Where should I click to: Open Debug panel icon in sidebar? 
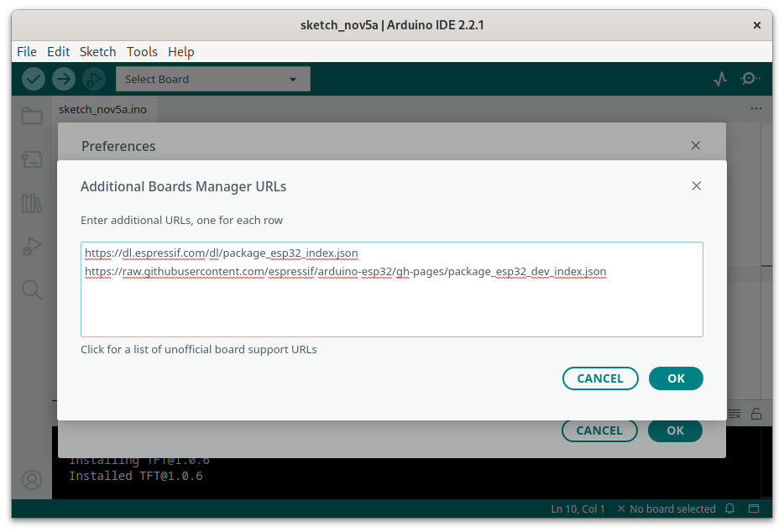point(32,247)
